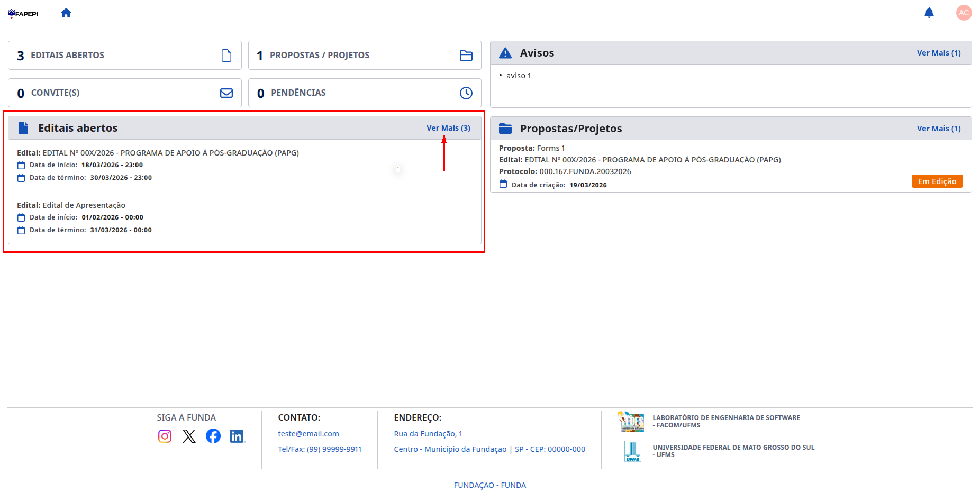
Task: Click calendar icon next to Data de criação
Action: tap(503, 184)
